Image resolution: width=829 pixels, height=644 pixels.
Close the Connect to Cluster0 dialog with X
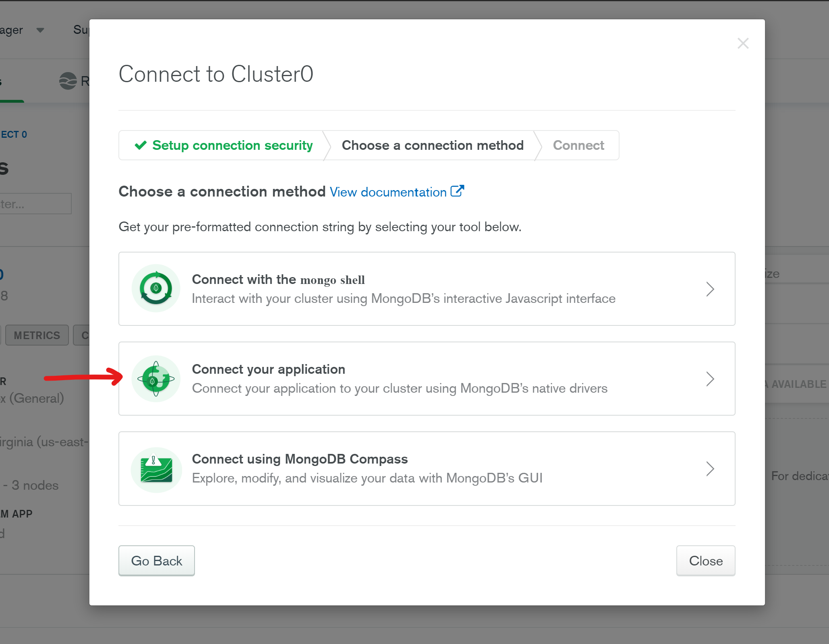tap(743, 43)
